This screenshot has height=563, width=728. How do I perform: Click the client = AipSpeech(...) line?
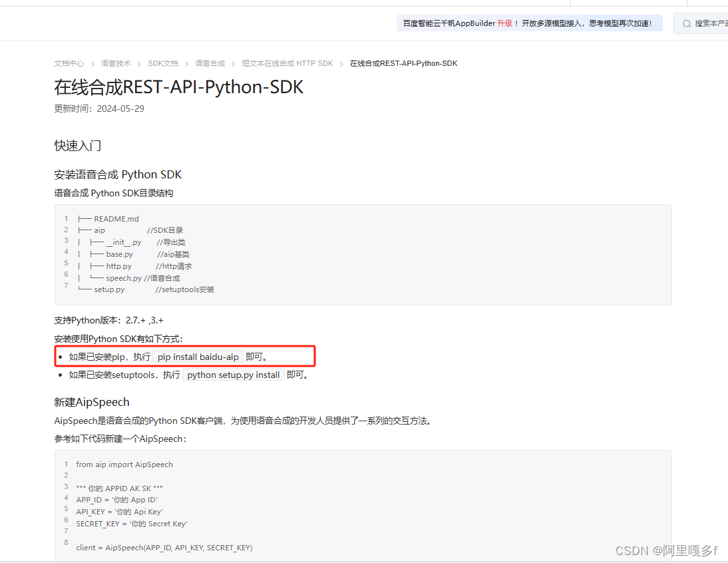click(x=164, y=548)
